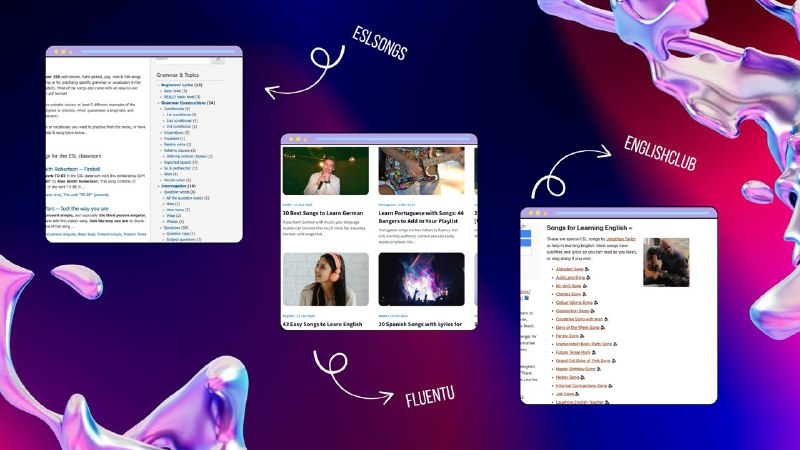Open German songs article singer thumbnail

(x=326, y=171)
